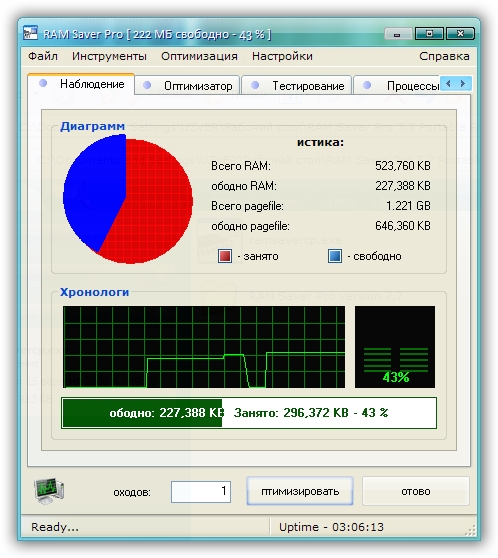498x558 pixels.
Task: Click the Готово button
Action: (416, 491)
